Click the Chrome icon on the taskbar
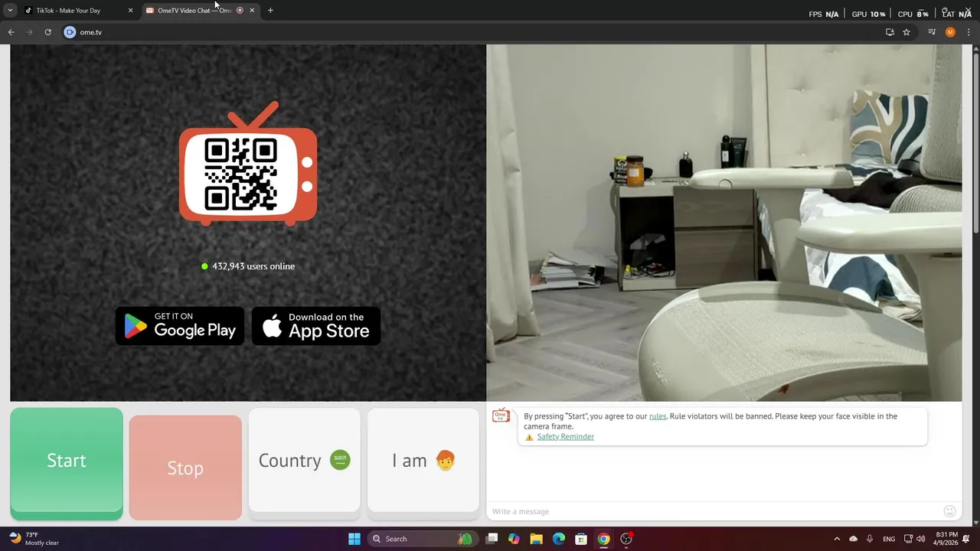 click(603, 539)
